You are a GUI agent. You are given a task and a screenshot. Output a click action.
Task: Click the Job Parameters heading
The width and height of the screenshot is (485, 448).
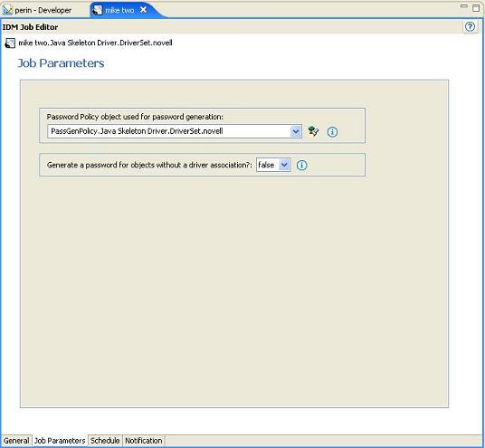[61, 63]
